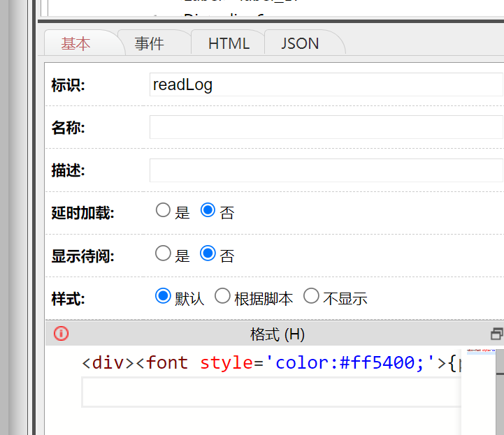
Task: Open the JSON tab
Action: click(300, 44)
